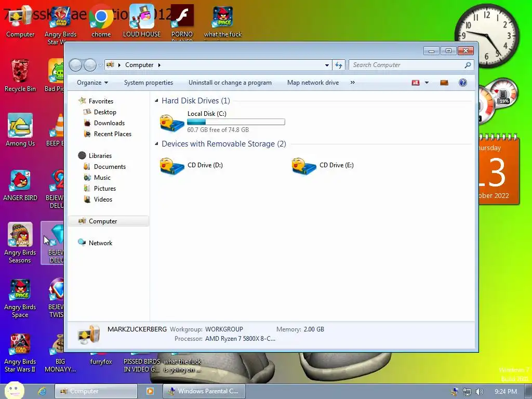Open the Organize dropdown menu
Viewport: 532px width, 399px height.
click(x=92, y=83)
